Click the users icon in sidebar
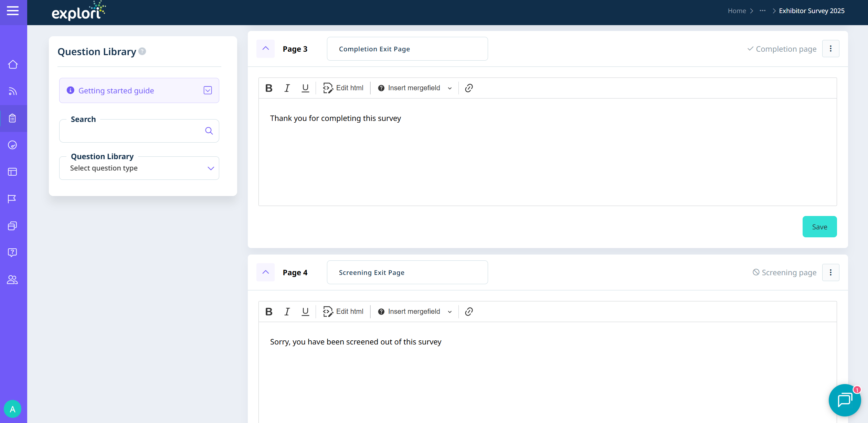The height and width of the screenshot is (423, 868). click(x=12, y=279)
